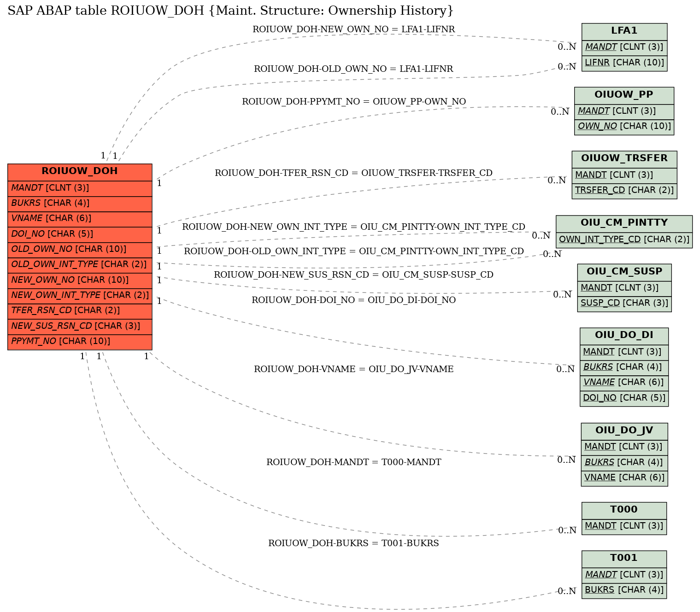Click BUKRS [CHAR (4)] in T001
This screenshot has width=700, height=612.
coord(624,590)
